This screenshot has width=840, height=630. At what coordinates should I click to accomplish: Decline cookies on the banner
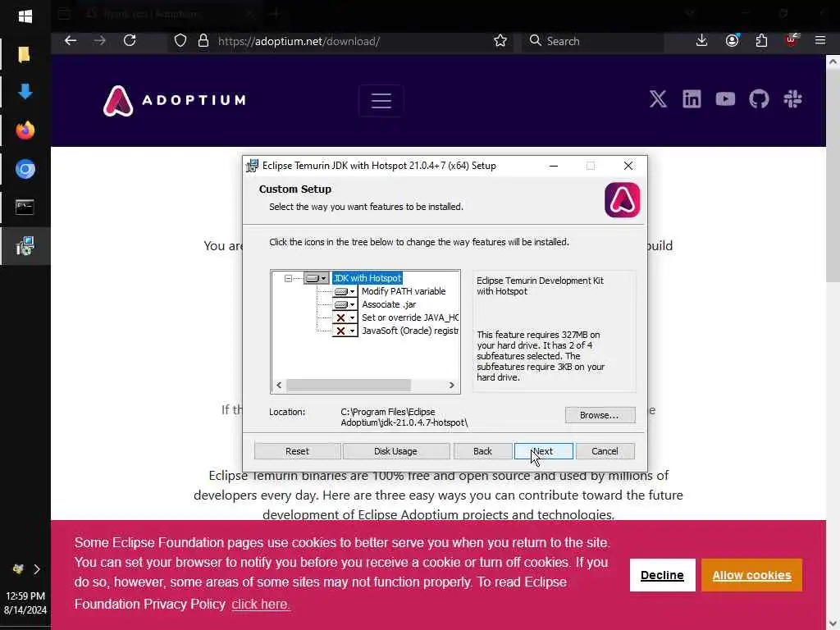tap(662, 575)
